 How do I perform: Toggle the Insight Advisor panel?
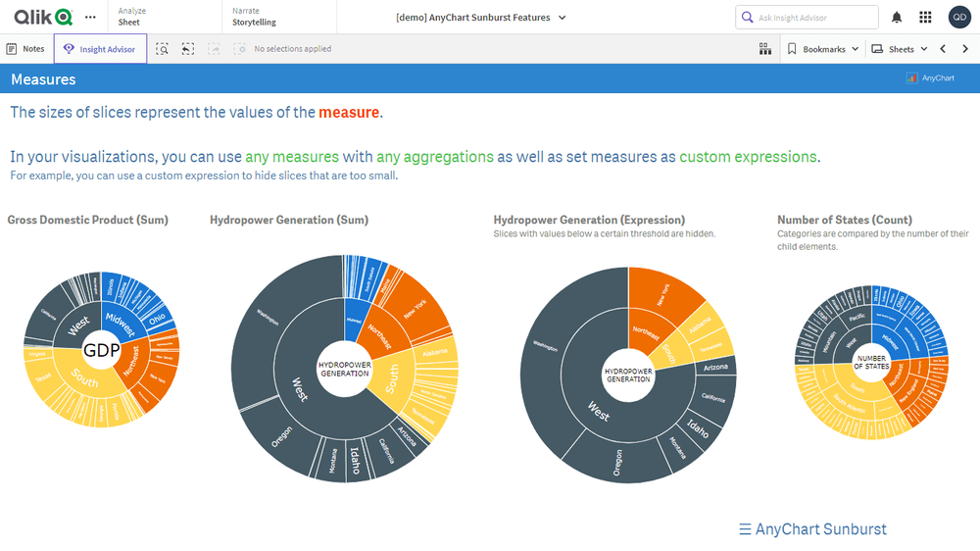(100, 49)
